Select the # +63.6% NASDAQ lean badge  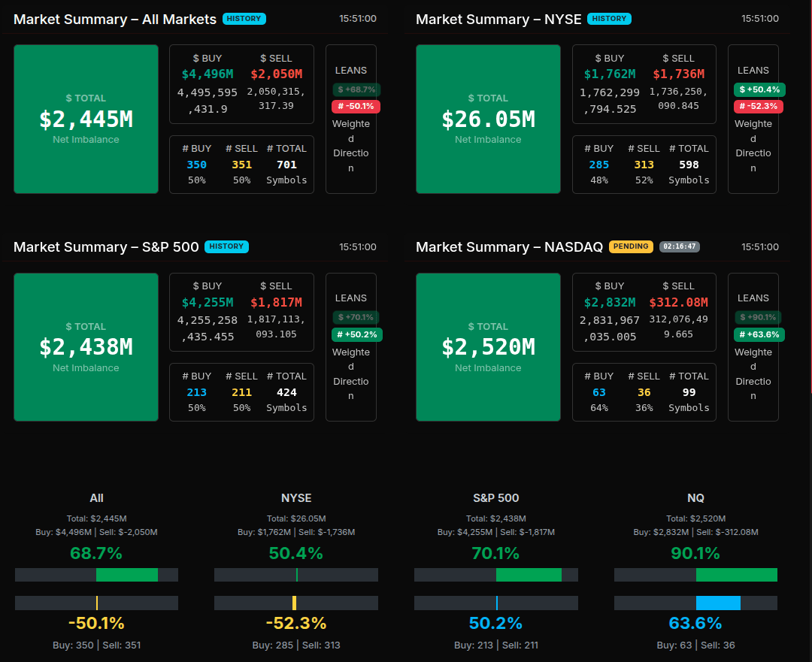pyautogui.click(x=759, y=334)
